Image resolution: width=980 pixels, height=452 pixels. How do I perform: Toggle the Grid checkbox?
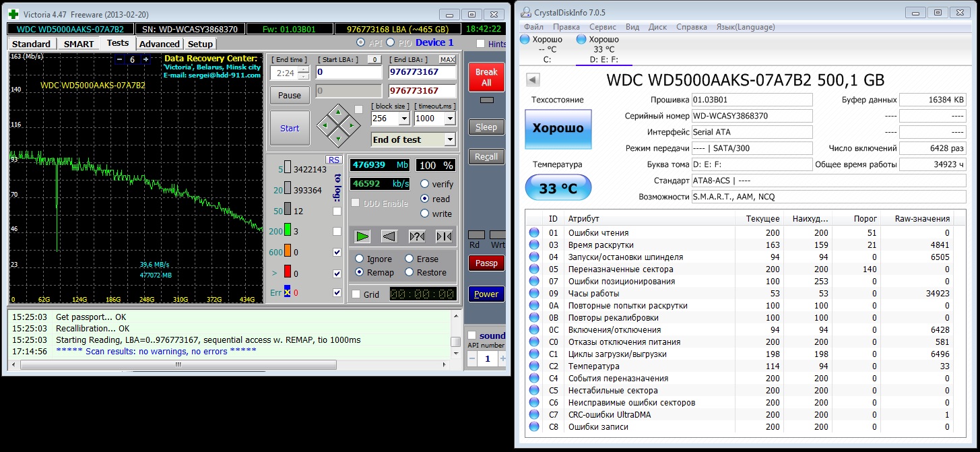[356, 294]
